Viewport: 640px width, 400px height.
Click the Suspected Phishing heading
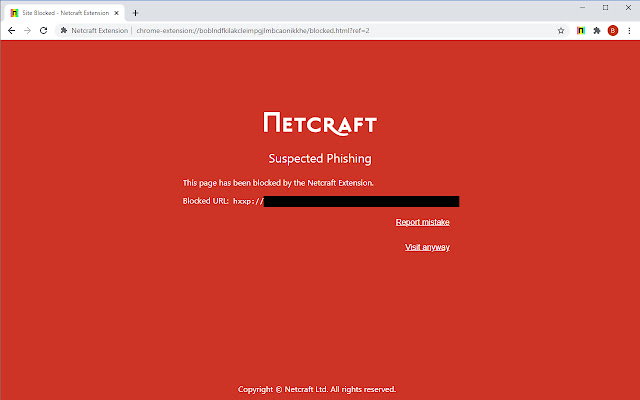point(320,158)
